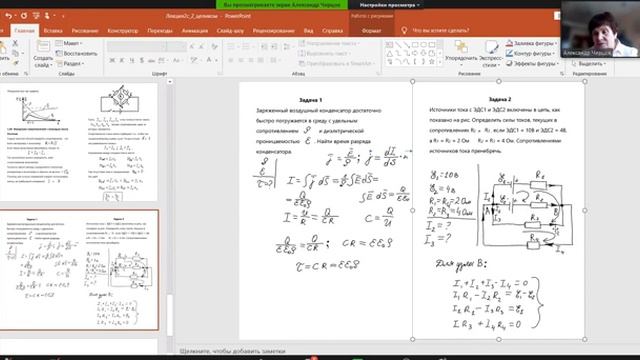This screenshot has height=360, width=640.
Task: Open the columns layout icon
Action: 274,60
